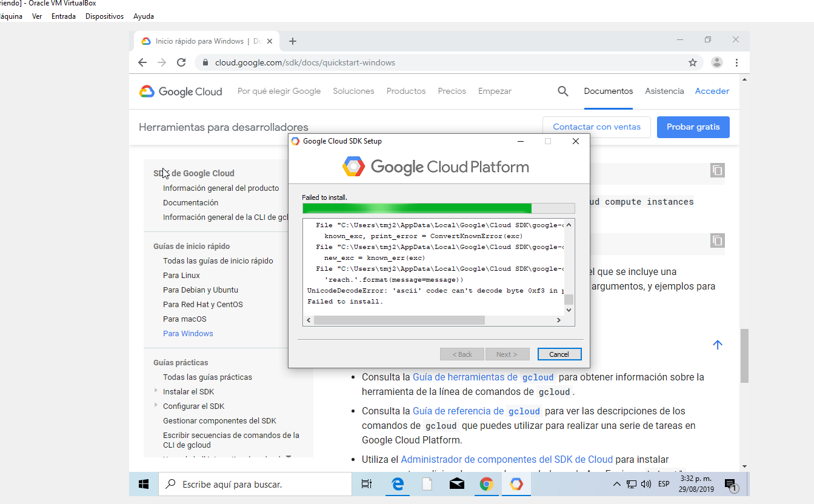Click the Probar gratis button
This screenshot has height=504, width=814.
pos(693,127)
